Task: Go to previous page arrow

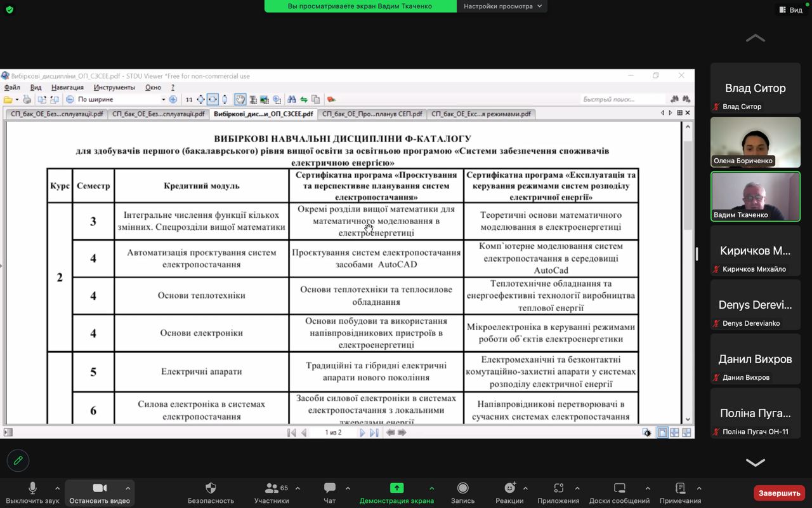Action: click(304, 432)
